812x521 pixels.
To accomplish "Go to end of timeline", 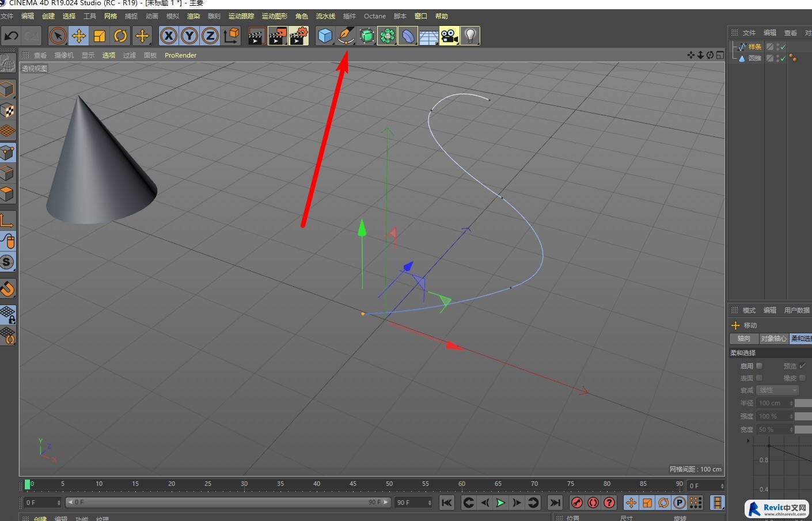I will coord(555,503).
